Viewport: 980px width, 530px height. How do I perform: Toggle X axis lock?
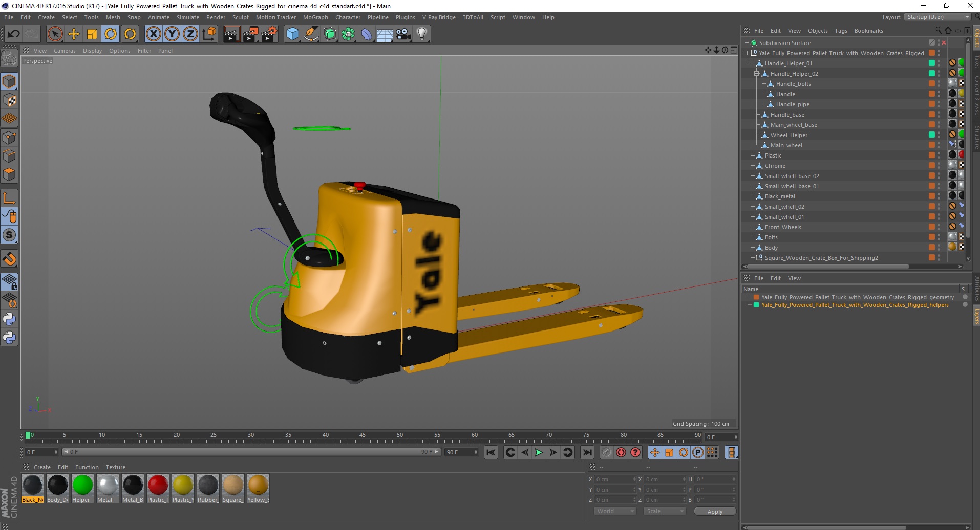pyautogui.click(x=153, y=34)
